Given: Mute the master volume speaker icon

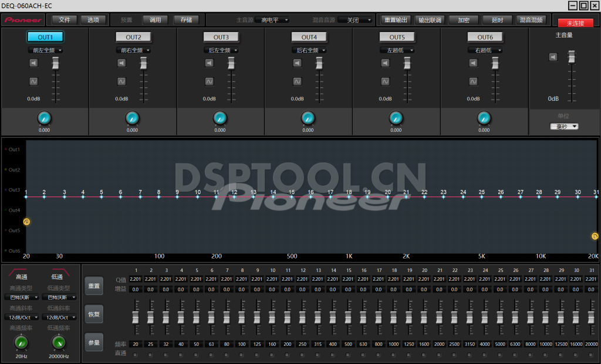Looking at the screenshot, I should (553, 57).
